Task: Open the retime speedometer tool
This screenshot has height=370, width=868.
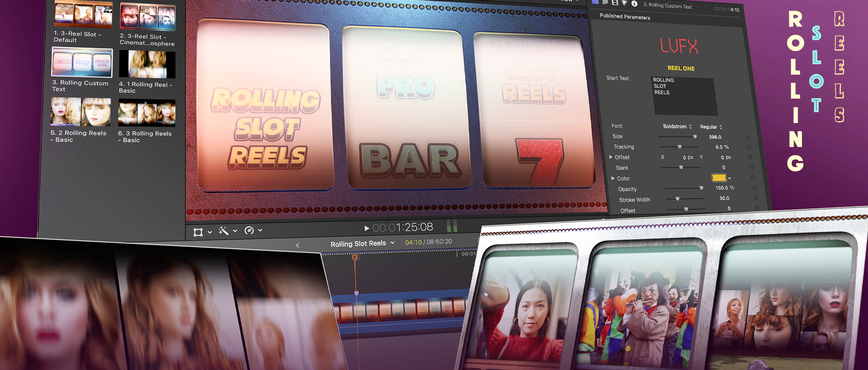Action: click(x=249, y=230)
